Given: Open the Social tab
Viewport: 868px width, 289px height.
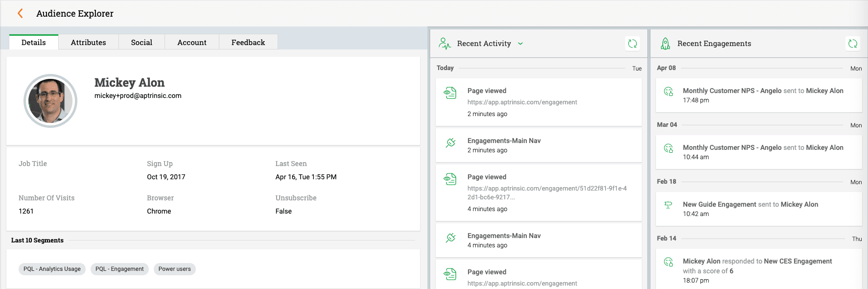Looking at the screenshot, I should [x=141, y=43].
